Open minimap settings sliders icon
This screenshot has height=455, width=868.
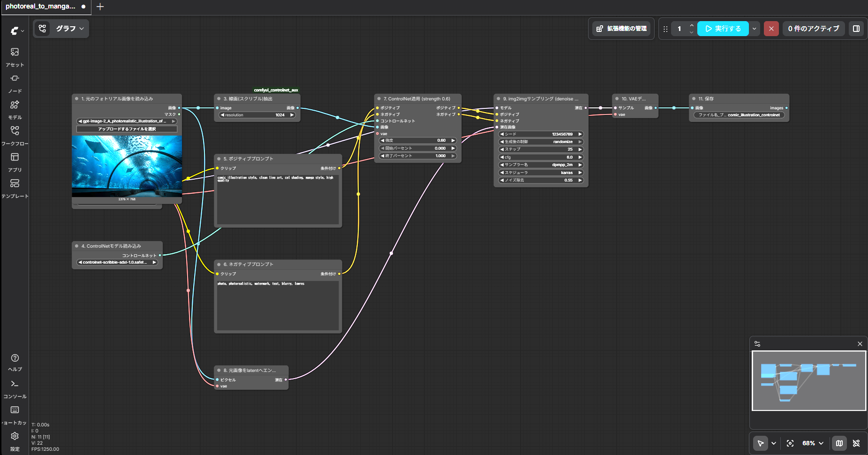[757, 344]
